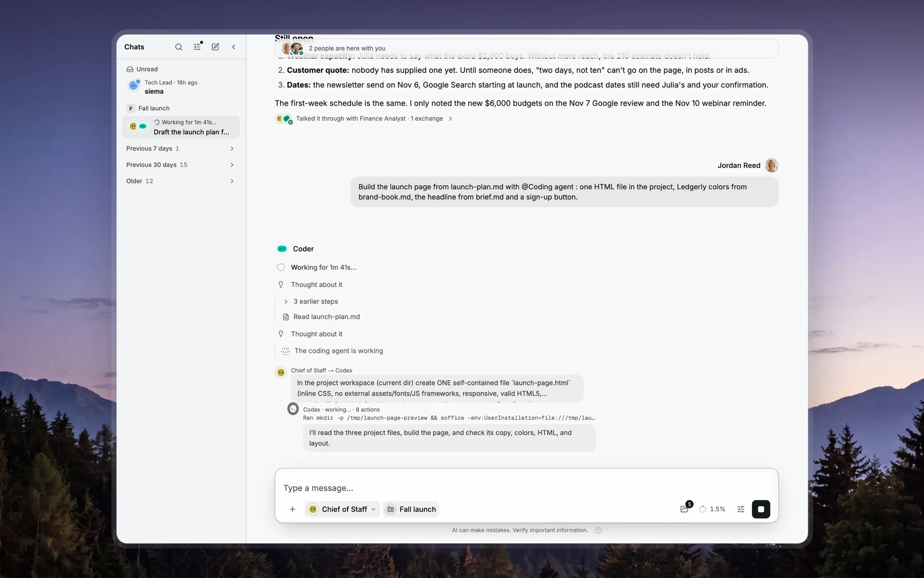
Task: Select the Fall launch project chip
Action: pyautogui.click(x=411, y=509)
